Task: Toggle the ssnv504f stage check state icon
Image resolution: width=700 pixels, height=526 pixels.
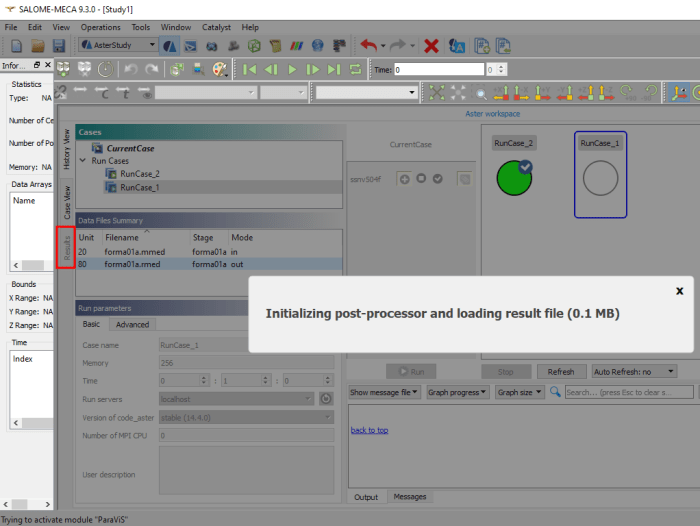Action: [438, 179]
